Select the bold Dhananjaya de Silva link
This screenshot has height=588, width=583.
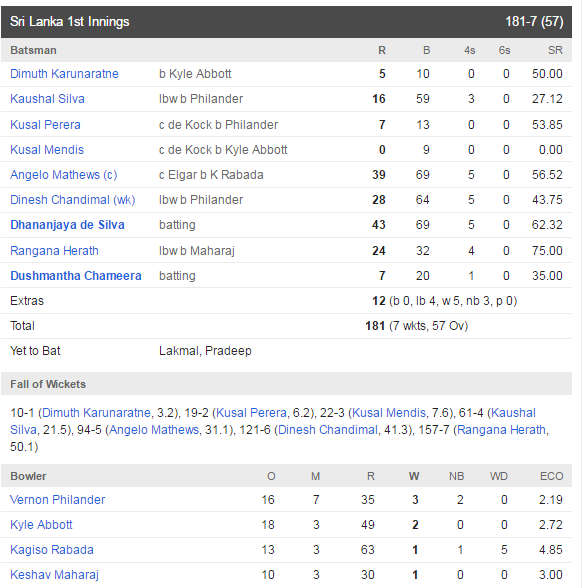coord(67,225)
